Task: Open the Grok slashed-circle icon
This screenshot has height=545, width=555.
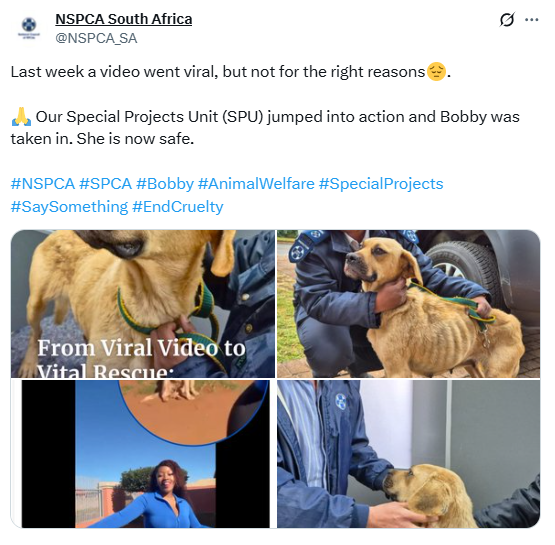Action: tap(507, 19)
